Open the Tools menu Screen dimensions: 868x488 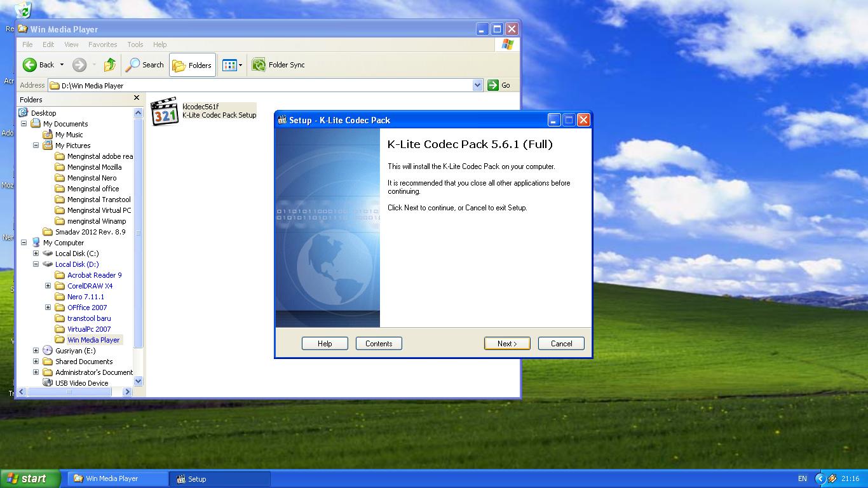(x=135, y=44)
